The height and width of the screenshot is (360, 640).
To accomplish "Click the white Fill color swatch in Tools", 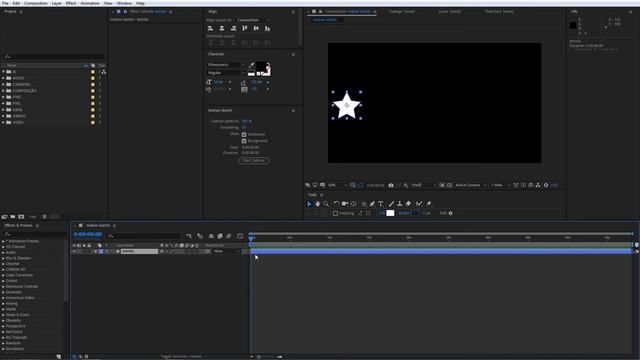I will [x=390, y=213].
